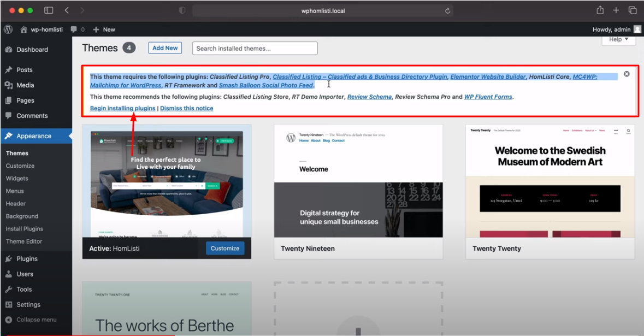Click the privacy shield icon in Safari

pos(182,11)
